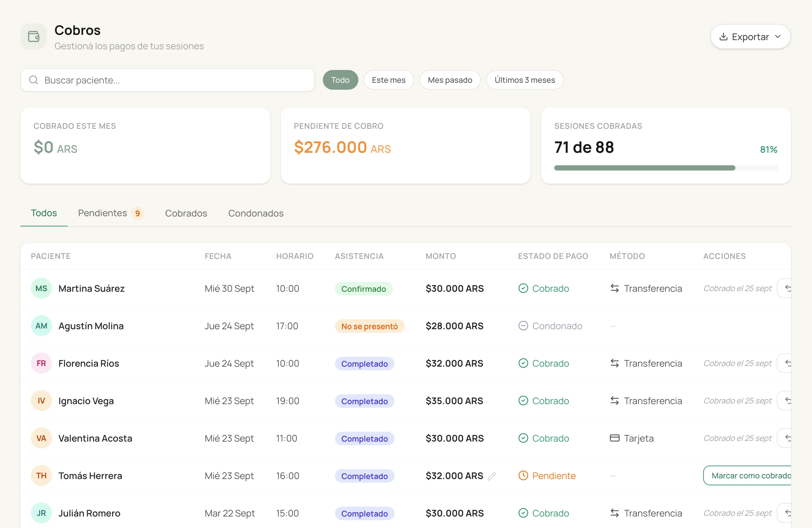Revert cobrado status for Florencia Ríos

784,363
